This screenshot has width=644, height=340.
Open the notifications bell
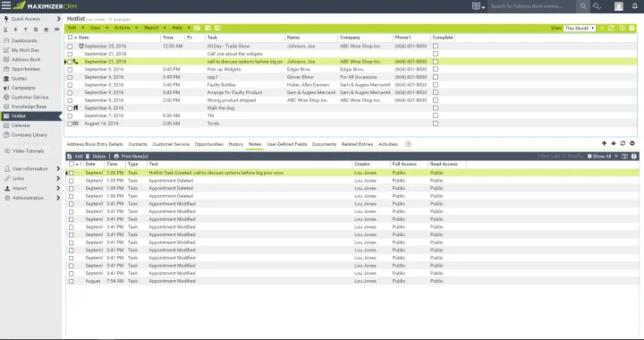pos(634,6)
